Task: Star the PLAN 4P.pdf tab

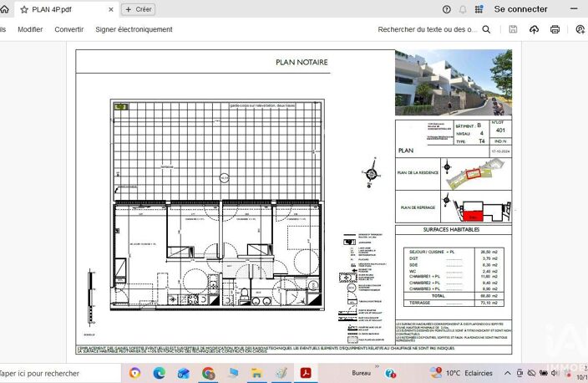Action: coord(24,10)
